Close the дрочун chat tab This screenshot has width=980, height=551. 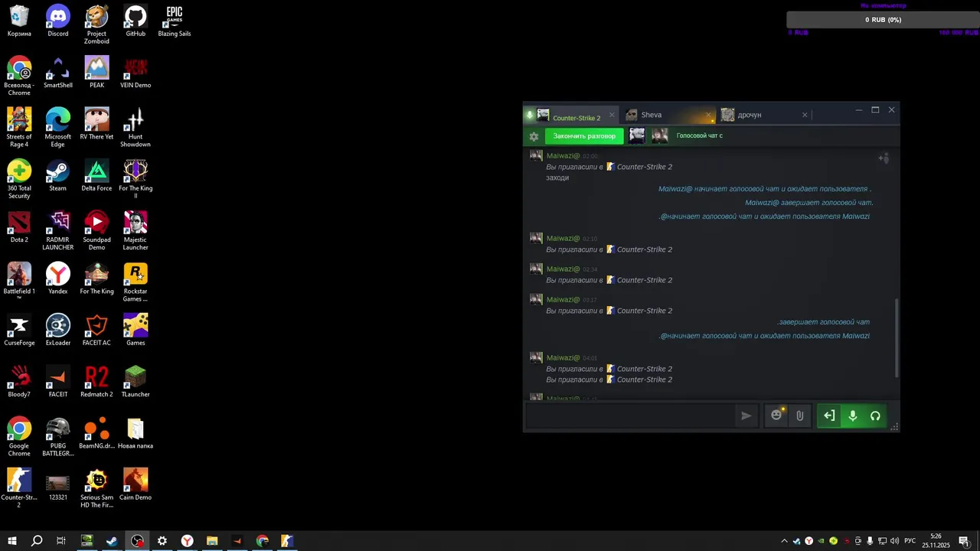point(805,115)
